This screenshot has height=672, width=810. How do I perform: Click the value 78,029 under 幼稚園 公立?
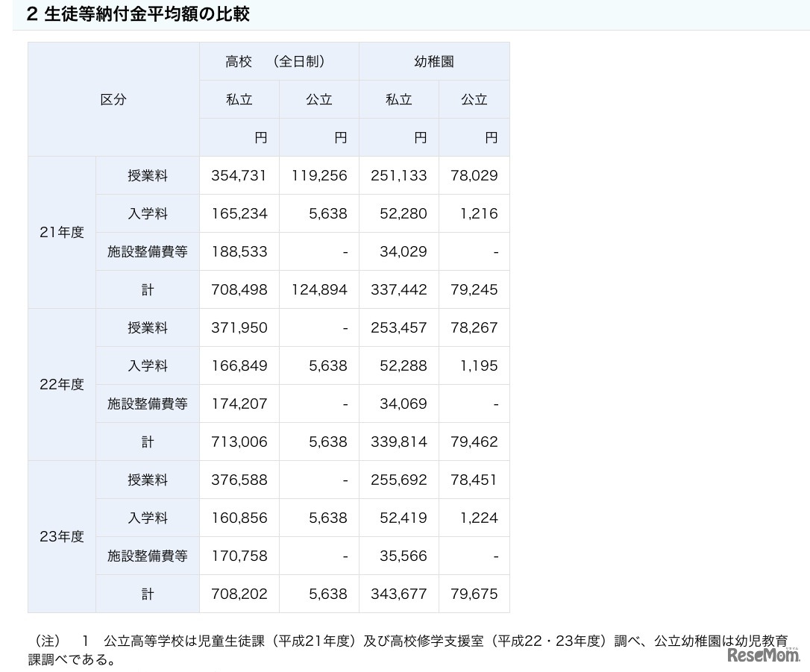(475, 175)
